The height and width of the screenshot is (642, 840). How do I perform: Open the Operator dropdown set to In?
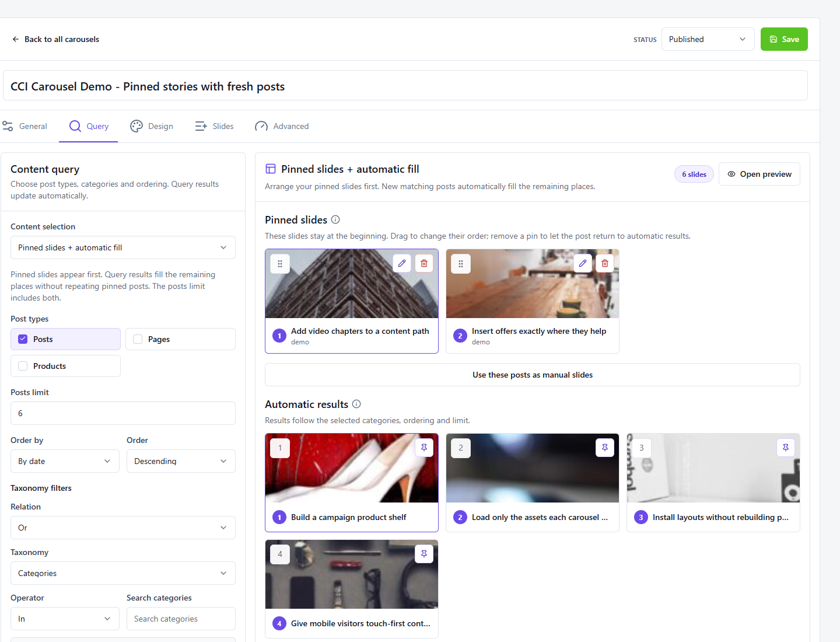65,619
